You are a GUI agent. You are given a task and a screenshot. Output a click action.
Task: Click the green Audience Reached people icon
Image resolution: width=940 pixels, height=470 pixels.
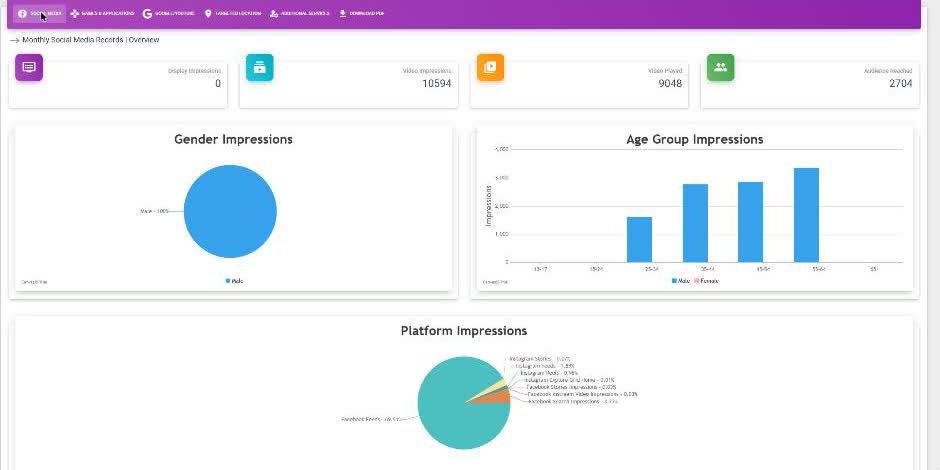pyautogui.click(x=721, y=67)
